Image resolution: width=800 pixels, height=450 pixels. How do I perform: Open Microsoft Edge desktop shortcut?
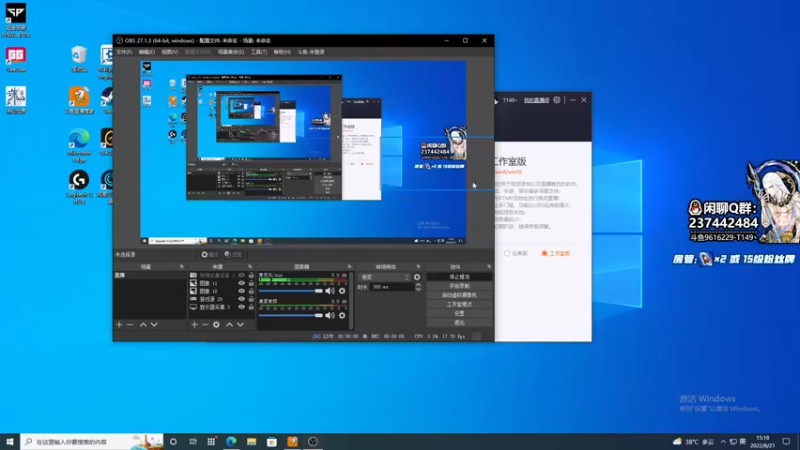point(79,145)
